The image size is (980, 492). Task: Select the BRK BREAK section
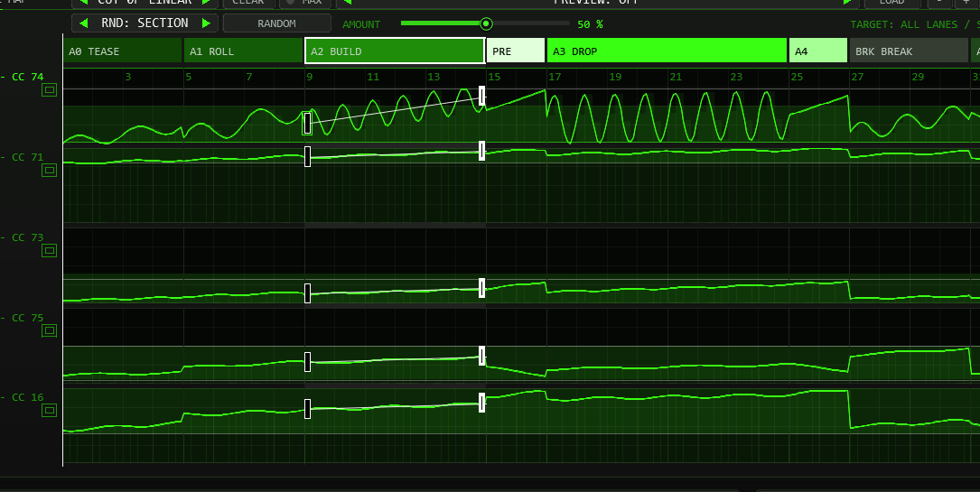tap(909, 51)
